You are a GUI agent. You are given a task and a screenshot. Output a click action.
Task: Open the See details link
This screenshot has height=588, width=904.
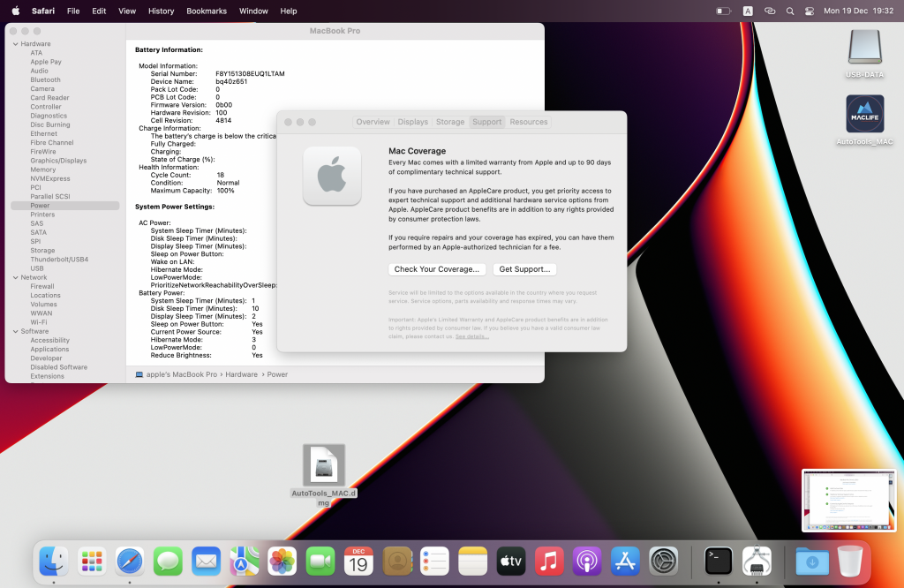pyautogui.click(x=471, y=336)
